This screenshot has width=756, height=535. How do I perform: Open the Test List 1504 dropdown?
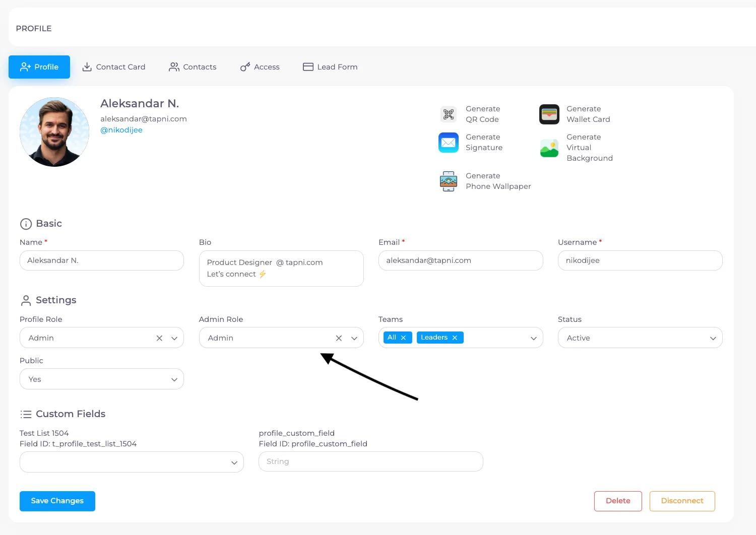click(x=132, y=462)
